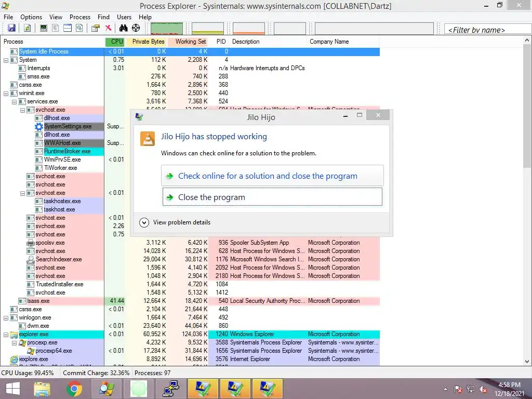Image resolution: width=532 pixels, height=399 pixels.
Task: Click the muted volume tray icon
Action: pyautogui.click(x=483, y=389)
